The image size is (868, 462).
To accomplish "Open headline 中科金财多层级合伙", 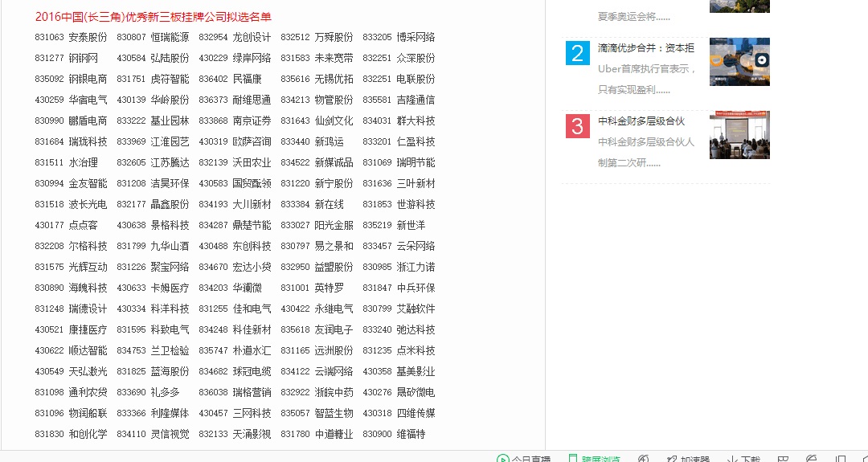I will 641,121.
